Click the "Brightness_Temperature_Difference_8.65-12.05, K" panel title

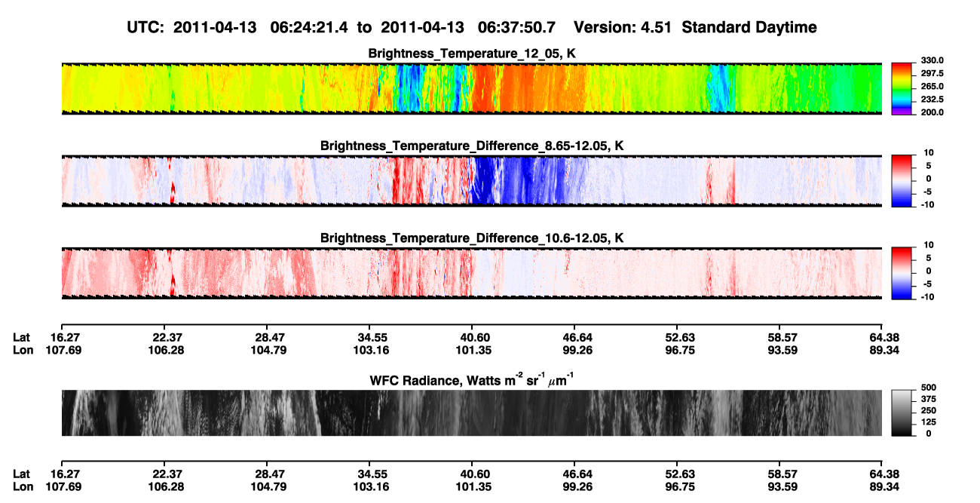[472, 146]
